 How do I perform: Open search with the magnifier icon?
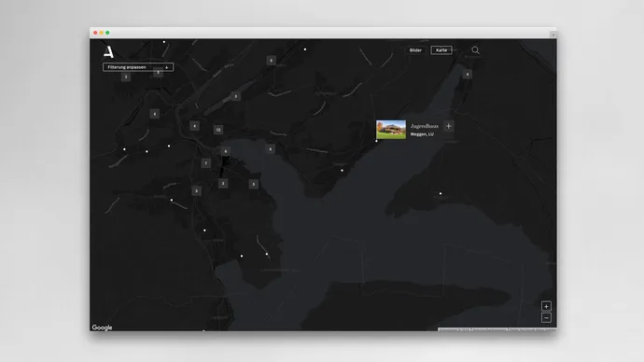point(475,50)
